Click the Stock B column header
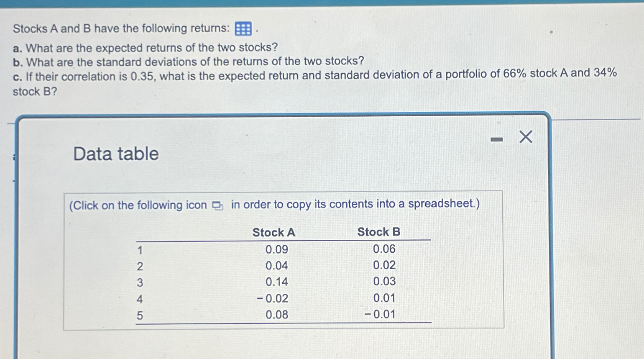The width and height of the screenshot is (644, 359). pyautogui.click(x=378, y=232)
